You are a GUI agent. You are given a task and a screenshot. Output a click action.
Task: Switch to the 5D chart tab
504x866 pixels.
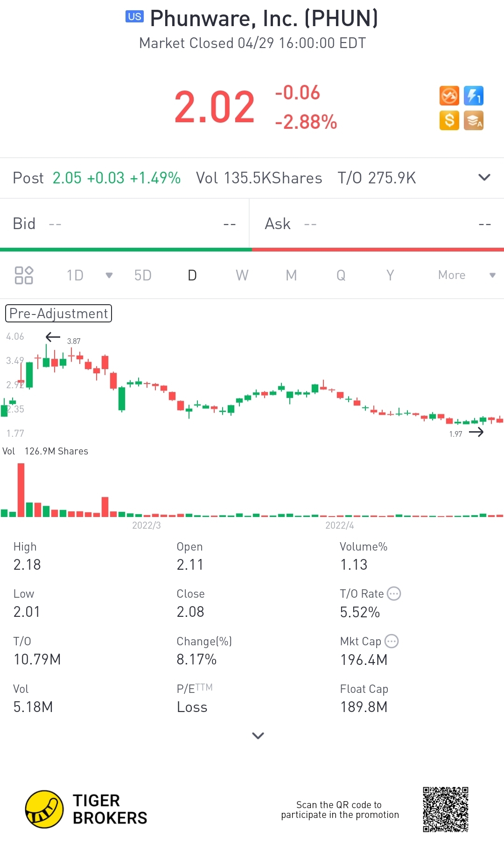point(143,275)
